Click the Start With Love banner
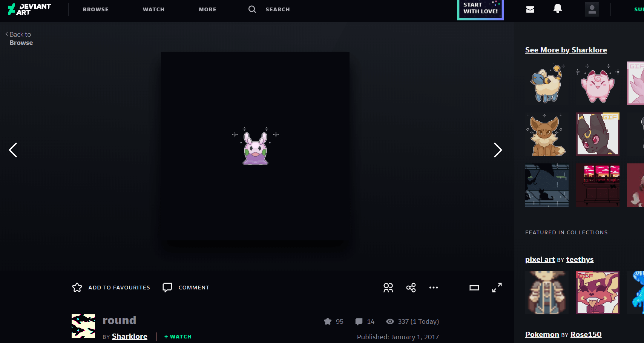The image size is (644, 343). click(480, 10)
